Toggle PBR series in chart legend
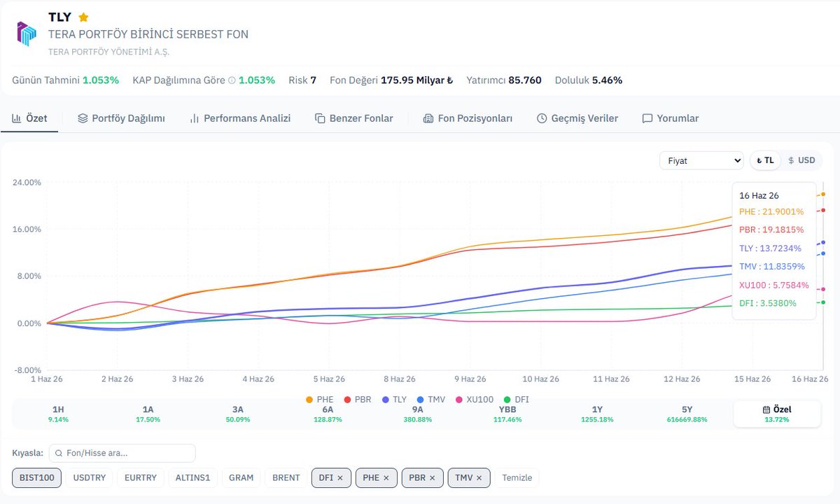840x504 pixels. 358,399
